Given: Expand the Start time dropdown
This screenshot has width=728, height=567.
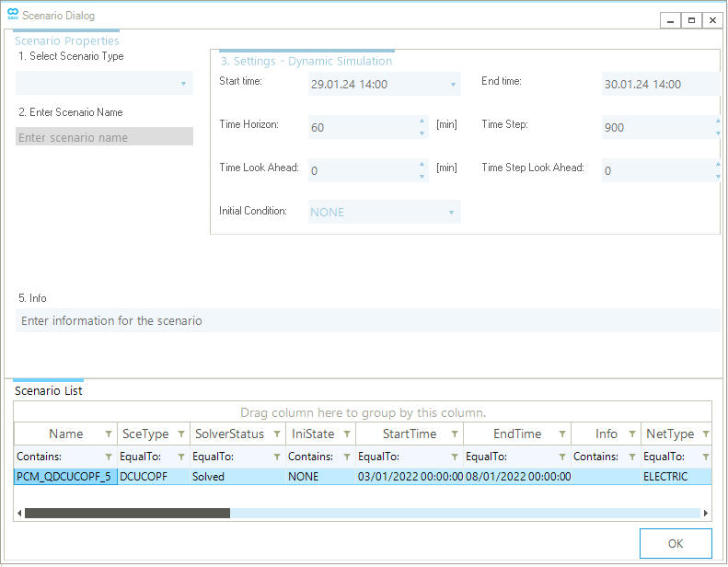Looking at the screenshot, I should tap(453, 85).
